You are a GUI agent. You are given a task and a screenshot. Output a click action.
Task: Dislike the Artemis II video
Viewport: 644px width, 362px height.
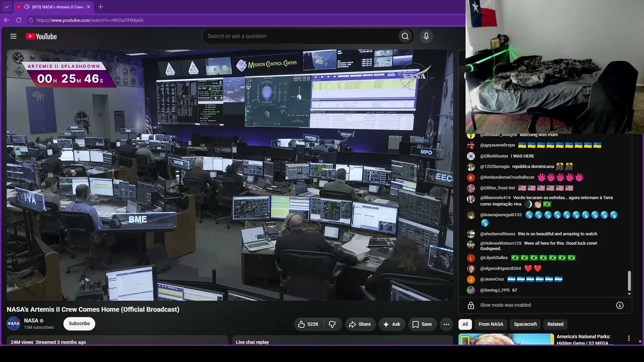[x=332, y=324]
